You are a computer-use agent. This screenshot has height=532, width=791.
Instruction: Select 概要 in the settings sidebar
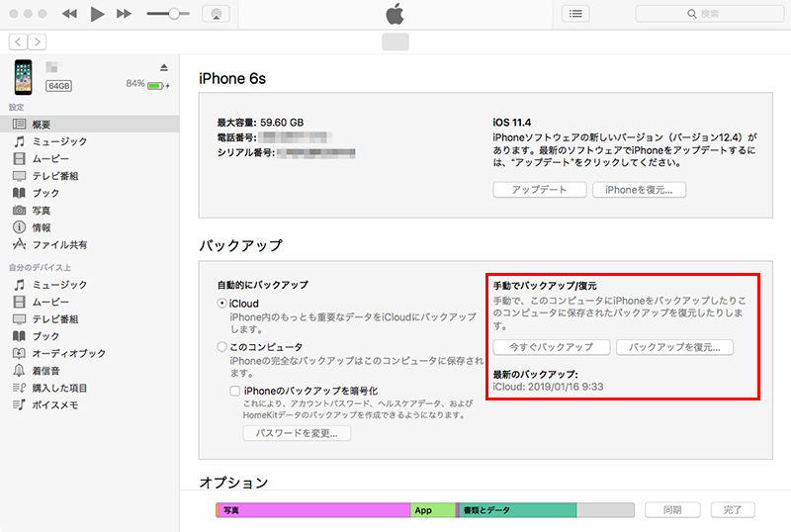[89, 125]
